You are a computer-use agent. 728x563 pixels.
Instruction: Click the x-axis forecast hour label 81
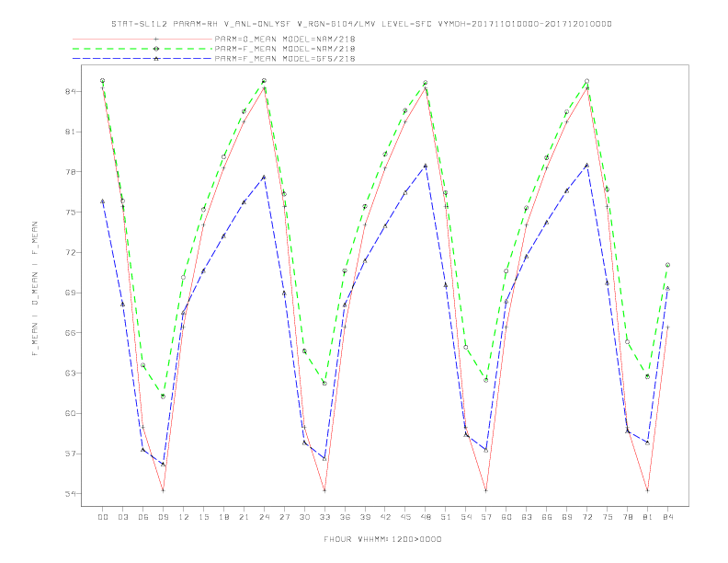648,517
